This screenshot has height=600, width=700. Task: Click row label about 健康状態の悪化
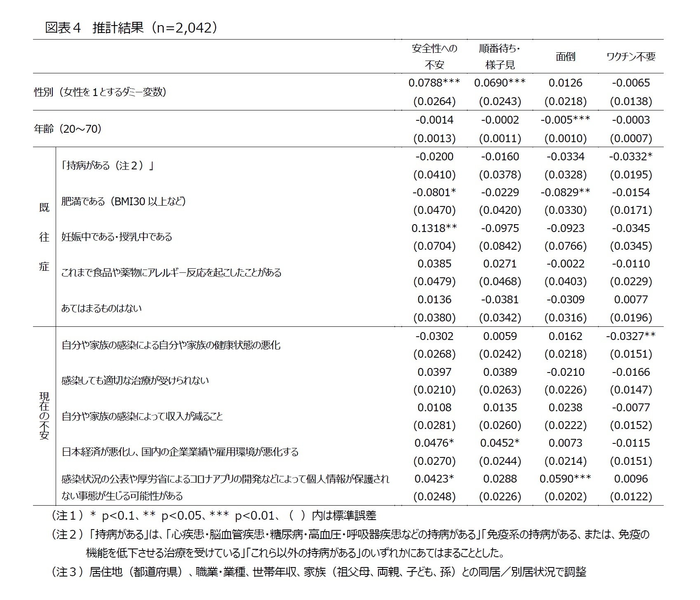pos(171,345)
